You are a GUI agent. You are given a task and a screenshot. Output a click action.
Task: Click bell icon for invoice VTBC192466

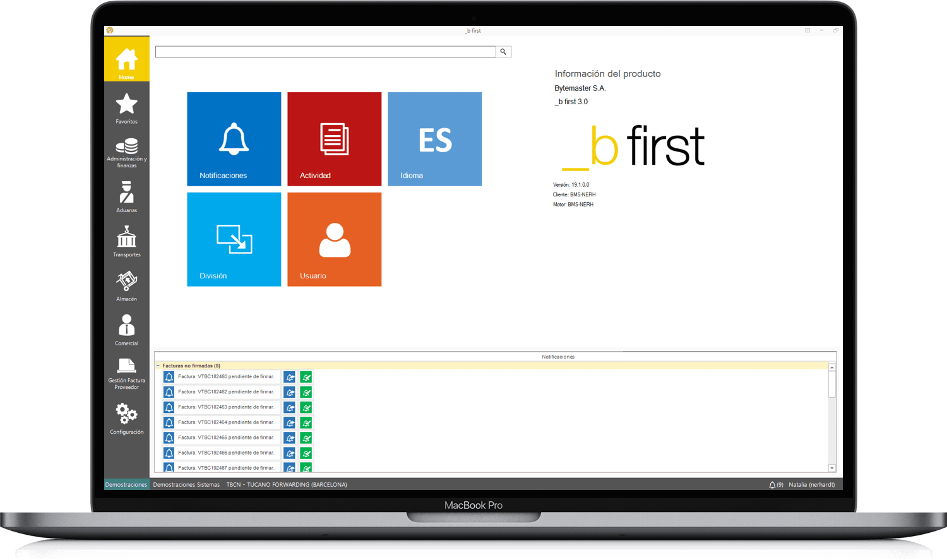click(x=169, y=453)
